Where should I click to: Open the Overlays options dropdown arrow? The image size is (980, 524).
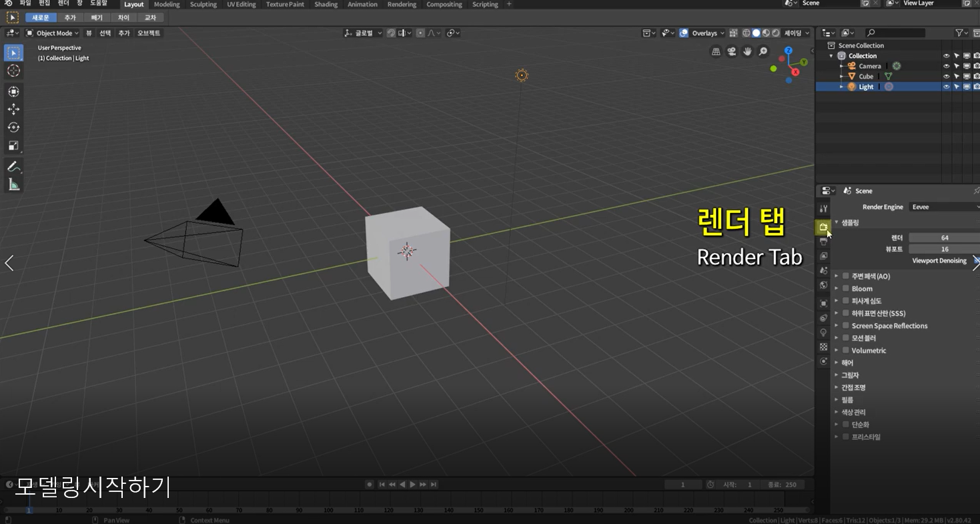pyautogui.click(x=722, y=33)
